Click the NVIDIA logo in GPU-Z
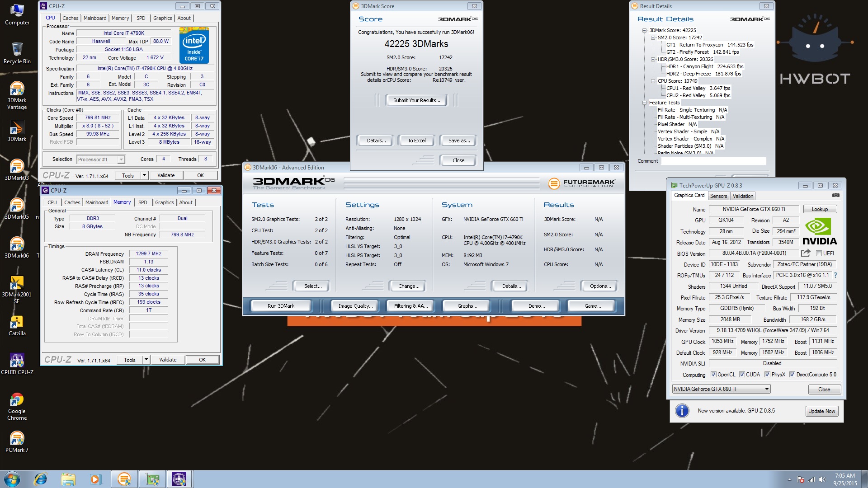The height and width of the screenshot is (488, 868). (820, 231)
